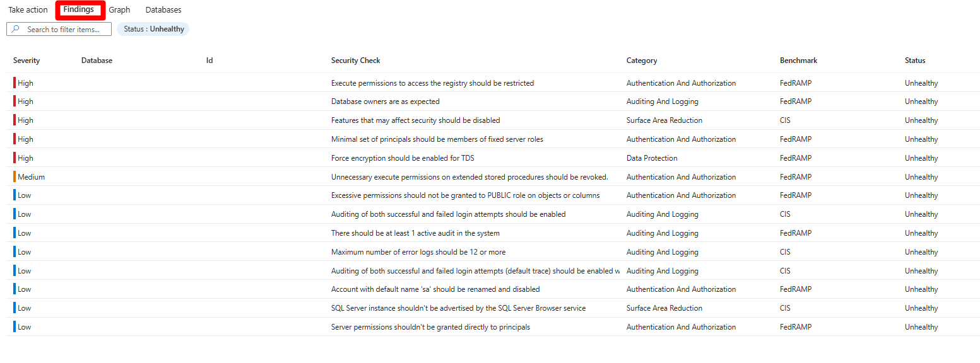Viewport: 980px width, 363px height.
Task: Open 'Database owners are as expected' finding
Action: pyautogui.click(x=386, y=101)
